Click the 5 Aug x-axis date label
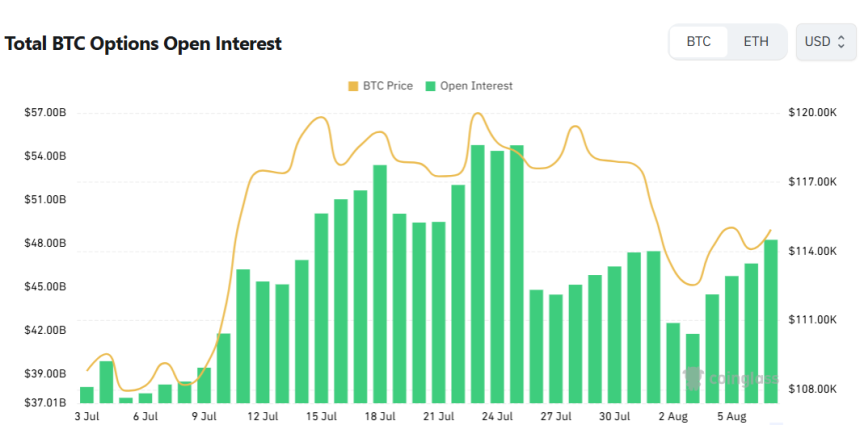Screen dimensions: 860x425 click(x=731, y=416)
